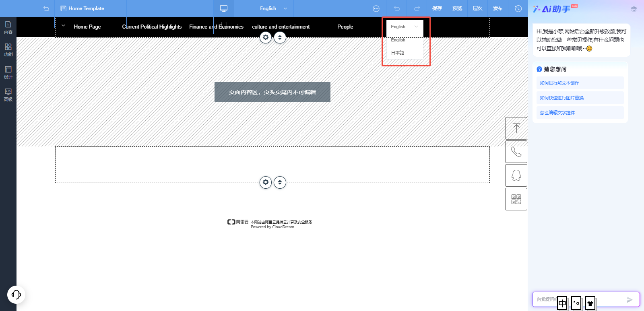The image size is (644, 311).
Task: Expand the top toolbar English language dropdown
Action: coord(274,8)
